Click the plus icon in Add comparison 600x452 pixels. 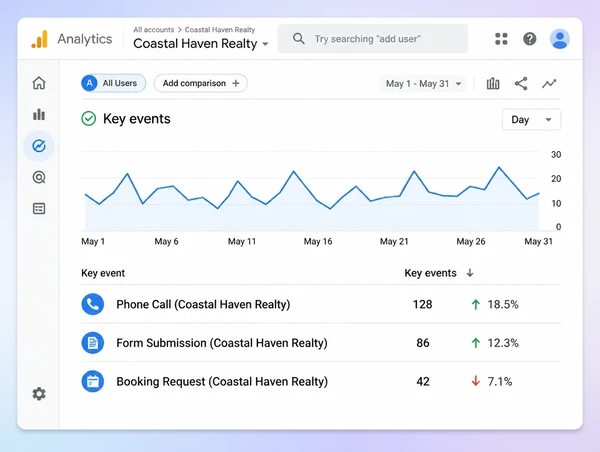pyautogui.click(x=236, y=83)
